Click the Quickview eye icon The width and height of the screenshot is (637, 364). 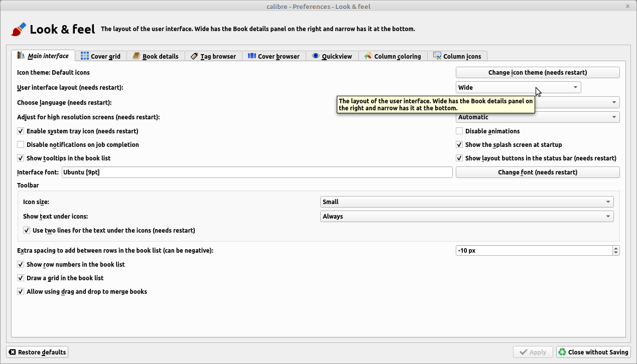click(316, 56)
